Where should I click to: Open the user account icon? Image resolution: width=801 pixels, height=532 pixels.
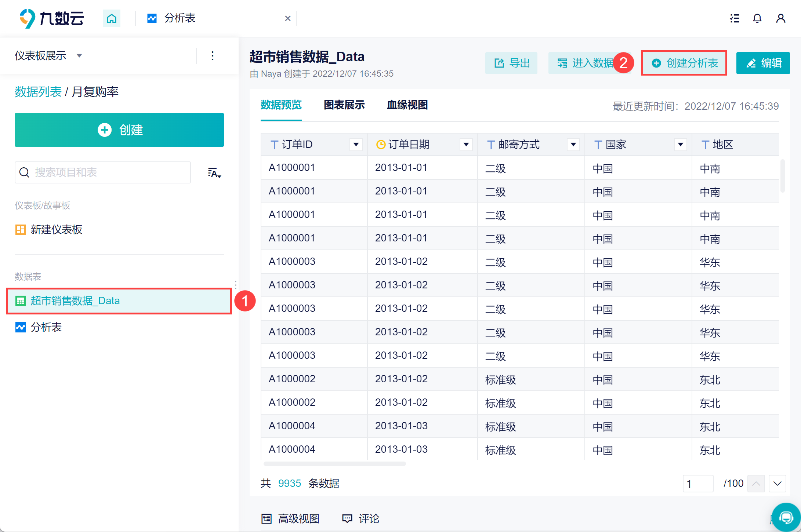point(781,18)
